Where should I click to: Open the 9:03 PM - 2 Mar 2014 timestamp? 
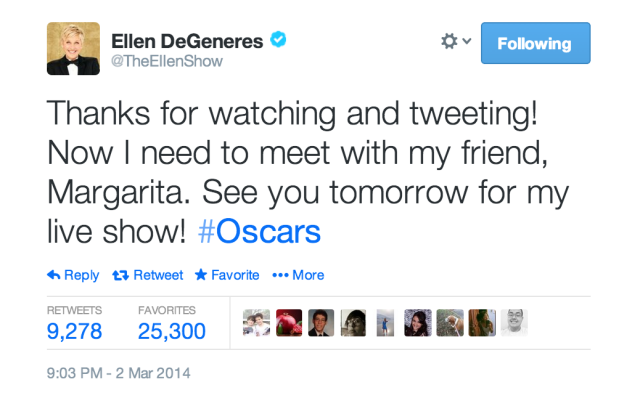pyautogui.click(x=118, y=373)
